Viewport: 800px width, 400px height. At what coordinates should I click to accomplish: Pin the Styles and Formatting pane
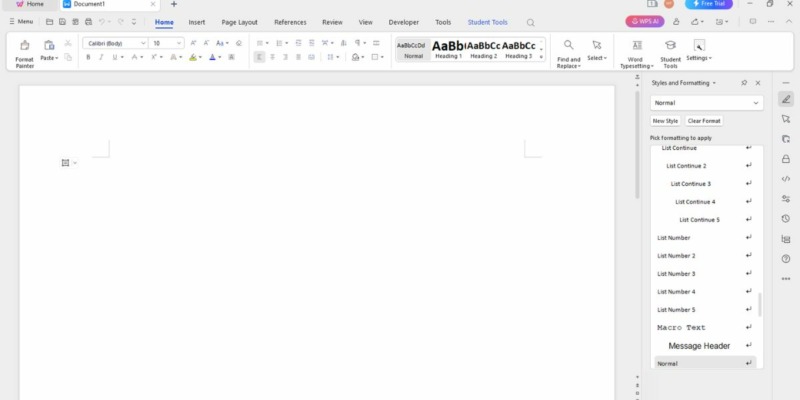click(744, 83)
